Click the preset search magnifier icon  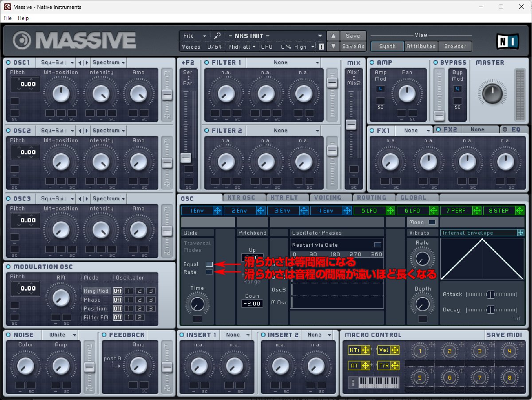(217, 36)
